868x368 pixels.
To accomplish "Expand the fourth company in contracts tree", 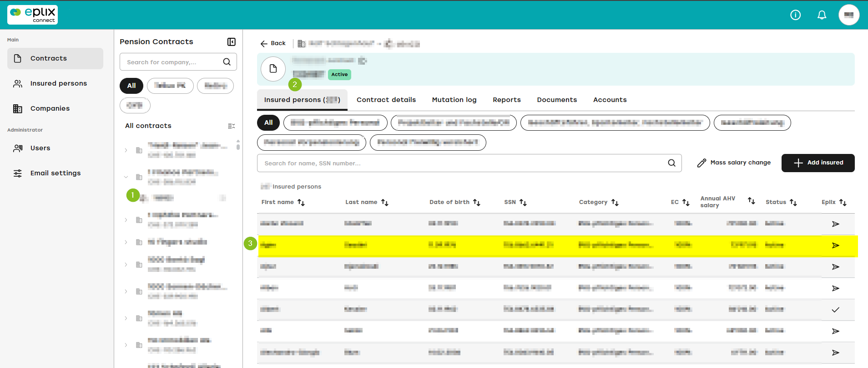I will click(126, 242).
